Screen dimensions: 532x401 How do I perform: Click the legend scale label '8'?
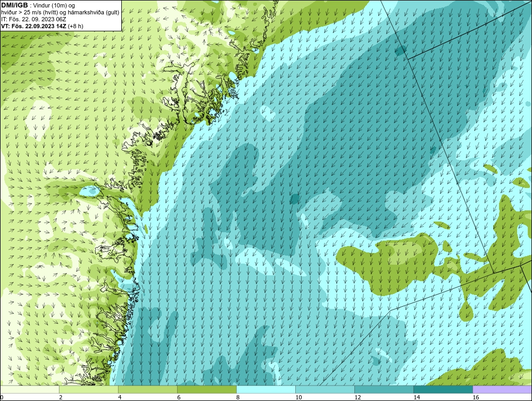click(238, 397)
